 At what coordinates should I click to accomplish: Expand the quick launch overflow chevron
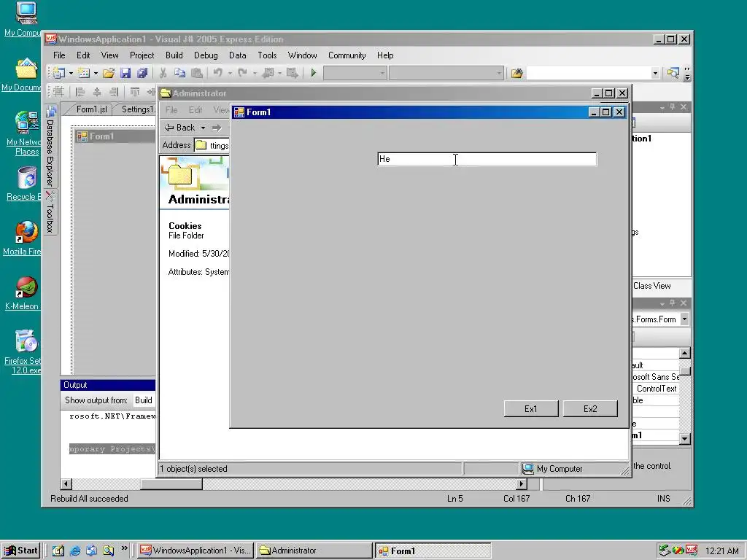coord(124,548)
